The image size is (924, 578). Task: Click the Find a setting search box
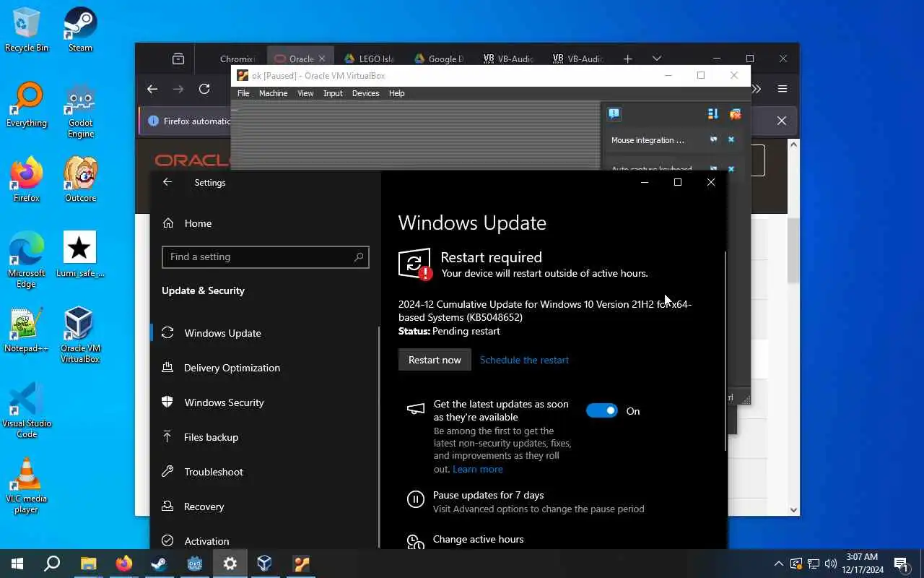(266, 256)
